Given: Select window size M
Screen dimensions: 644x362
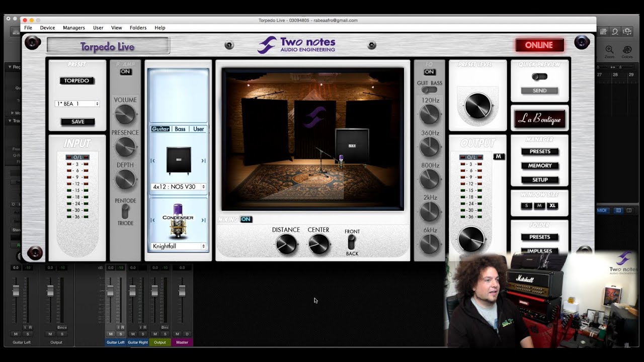Looking at the screenshot, I should point(539,206).
